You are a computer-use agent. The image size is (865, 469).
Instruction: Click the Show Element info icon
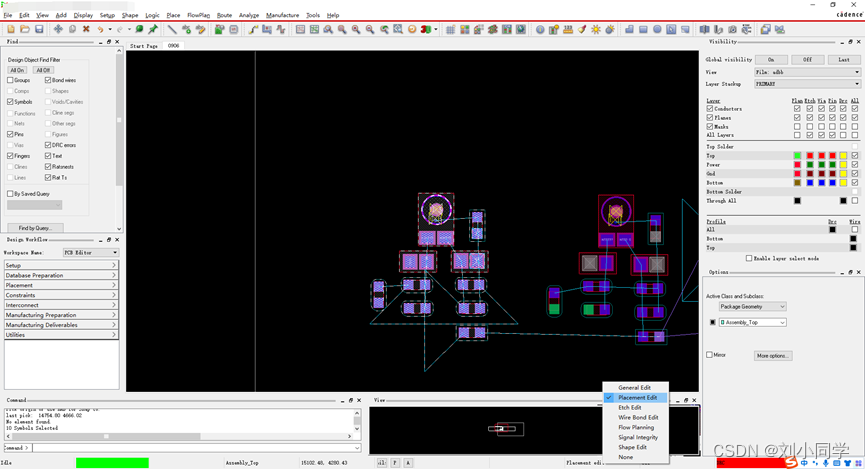(x=540, y=29)
